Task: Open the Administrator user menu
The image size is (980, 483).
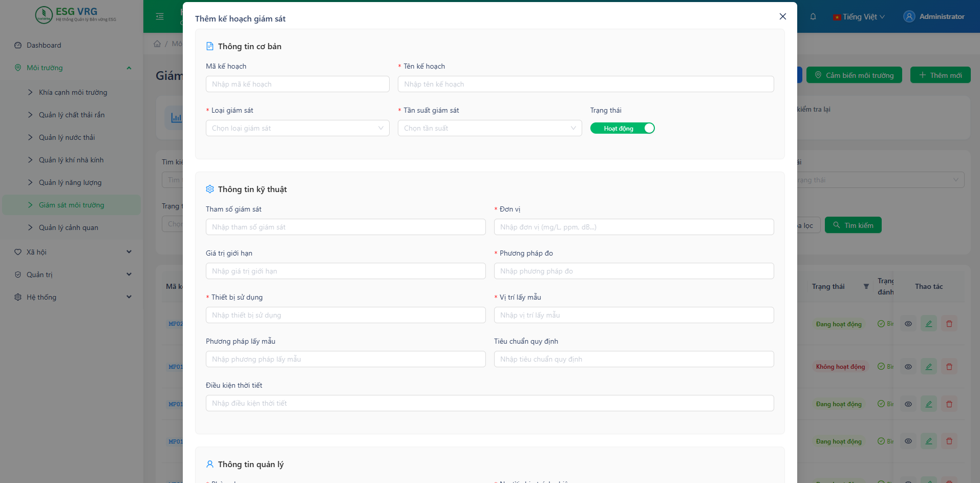Action: point(934,16)
